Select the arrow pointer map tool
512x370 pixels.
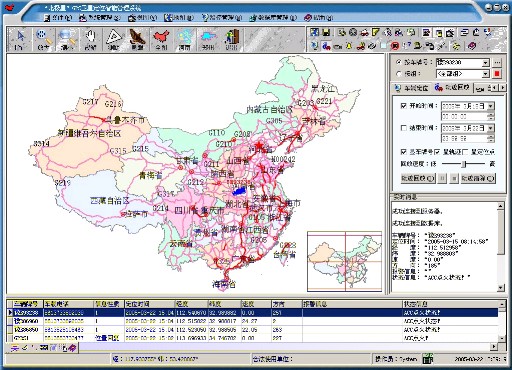(x=20, y=39)
